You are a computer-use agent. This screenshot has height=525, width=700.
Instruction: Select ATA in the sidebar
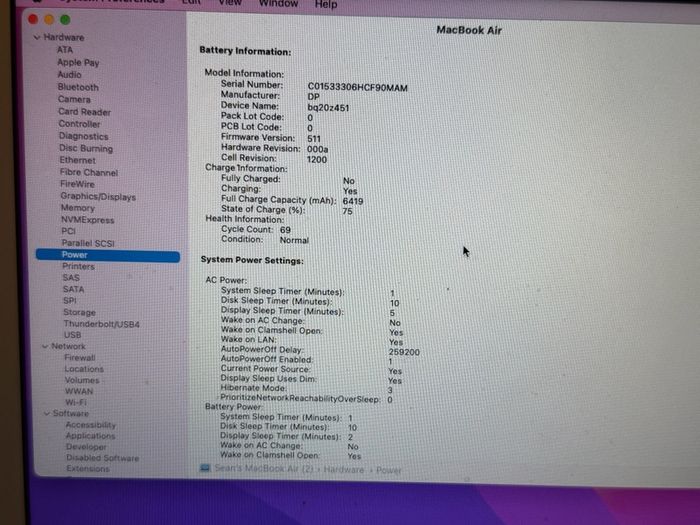(x=65, y=50)
